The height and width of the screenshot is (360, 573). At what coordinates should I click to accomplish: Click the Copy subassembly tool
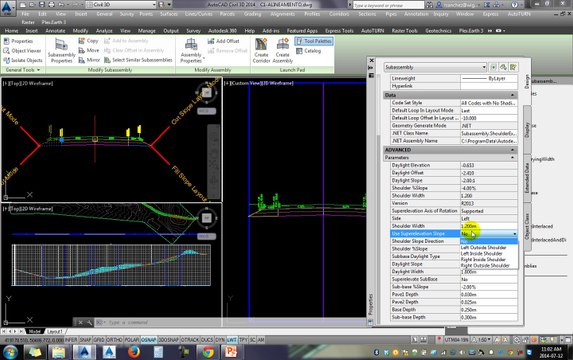(88, 41)
